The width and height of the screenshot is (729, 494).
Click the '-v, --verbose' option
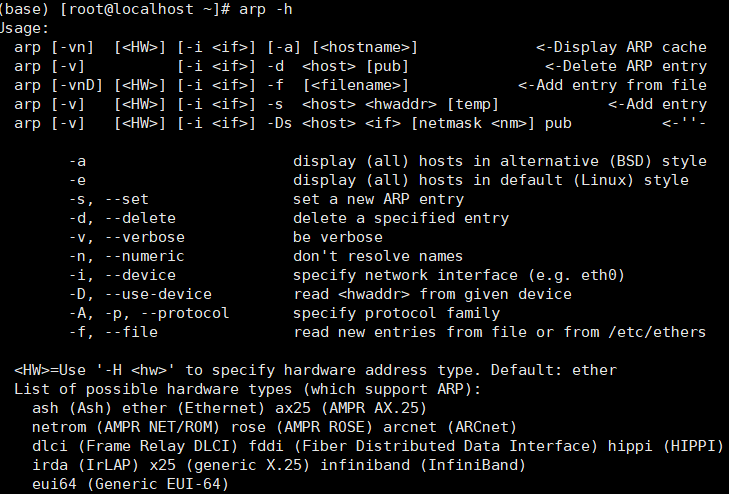point(127,237)
